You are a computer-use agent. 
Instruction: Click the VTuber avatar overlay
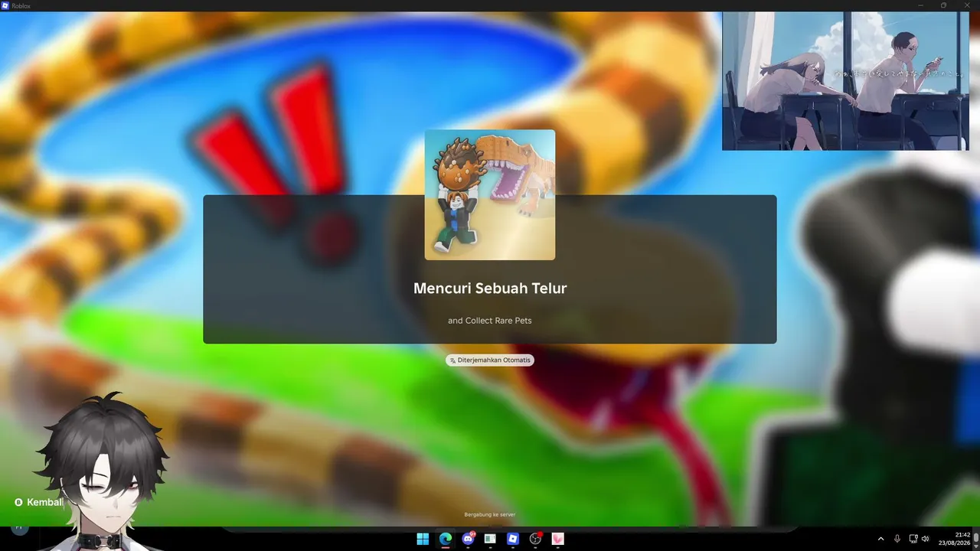[x=103, y=473]
